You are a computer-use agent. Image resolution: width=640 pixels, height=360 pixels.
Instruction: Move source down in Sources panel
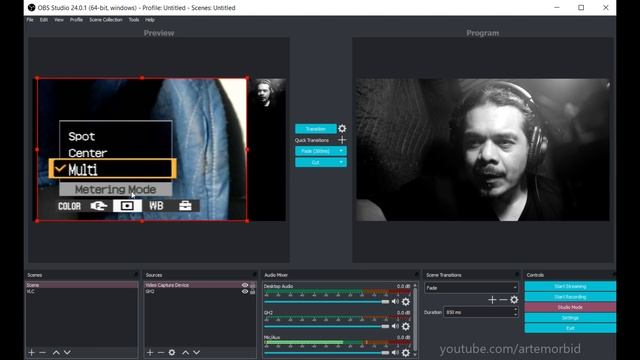(197, 352)
